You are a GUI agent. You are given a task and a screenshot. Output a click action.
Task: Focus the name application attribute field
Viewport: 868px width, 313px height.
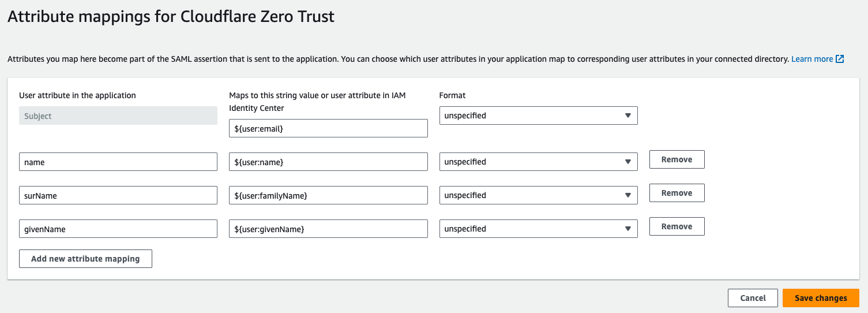tap(118, 162)
